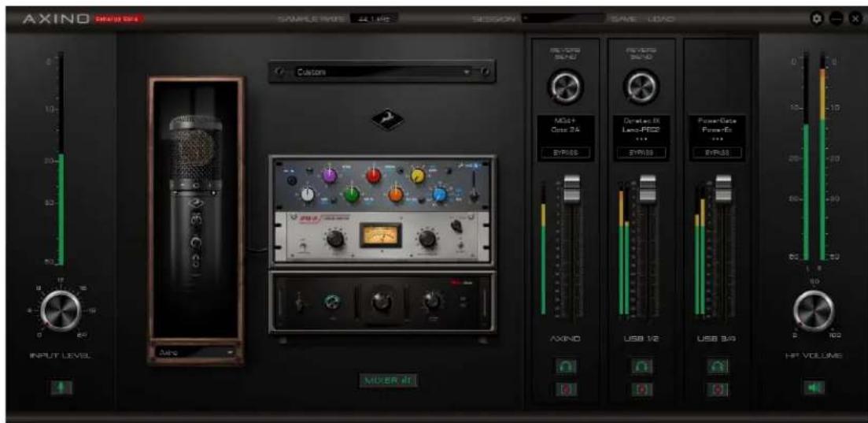Open the MIXER view button
This screenshot has width=868, height=423.
pyautogui.click(x=390, y=380)
